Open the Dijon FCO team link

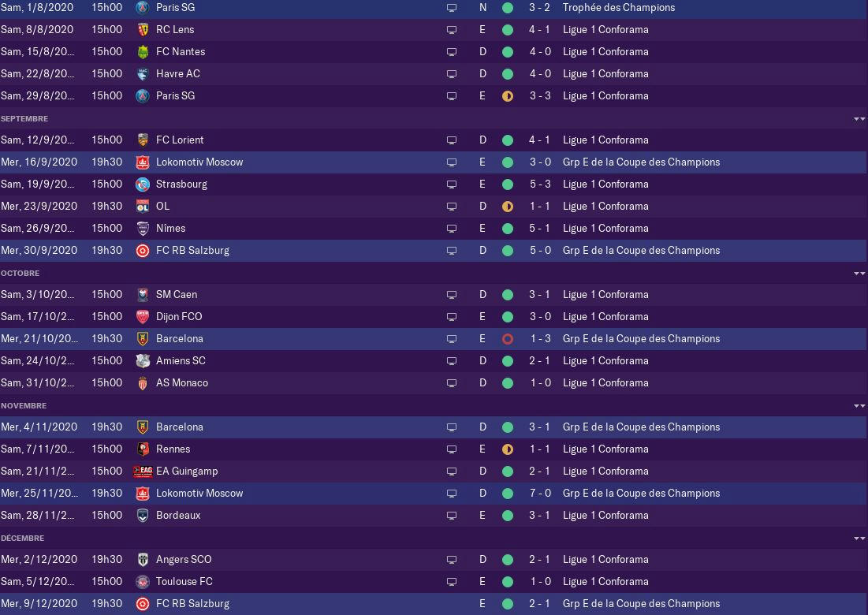coord(179,317)
